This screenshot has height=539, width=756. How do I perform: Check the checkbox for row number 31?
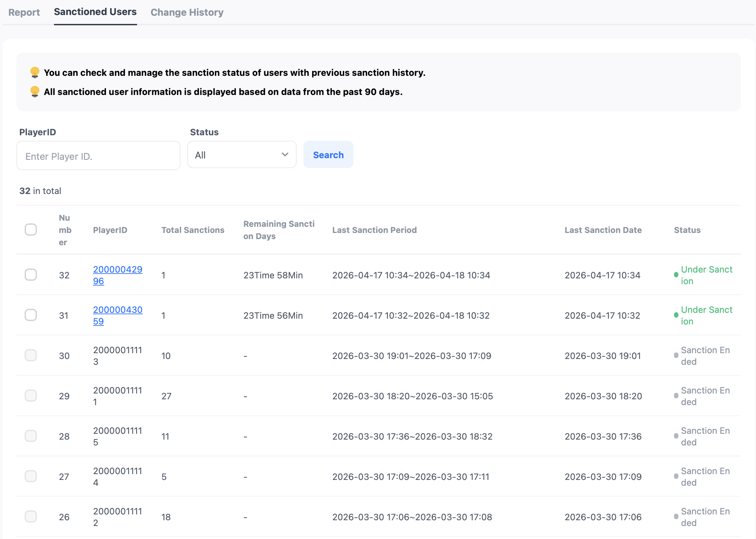coord(31,315)
